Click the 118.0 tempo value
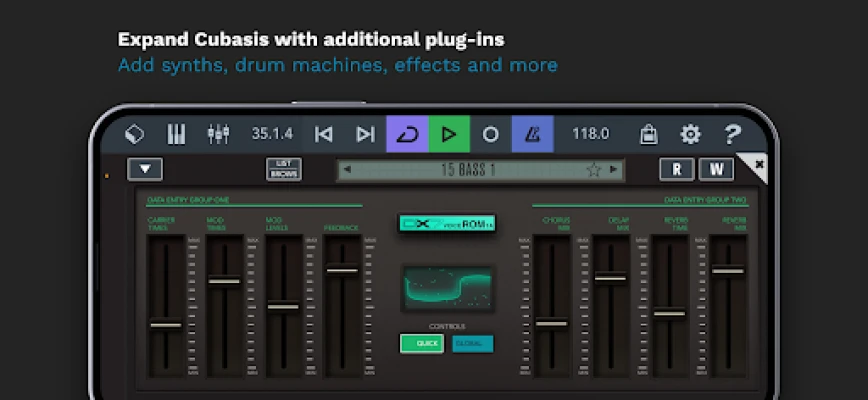The image size is (868, 400). click(591, 134)
